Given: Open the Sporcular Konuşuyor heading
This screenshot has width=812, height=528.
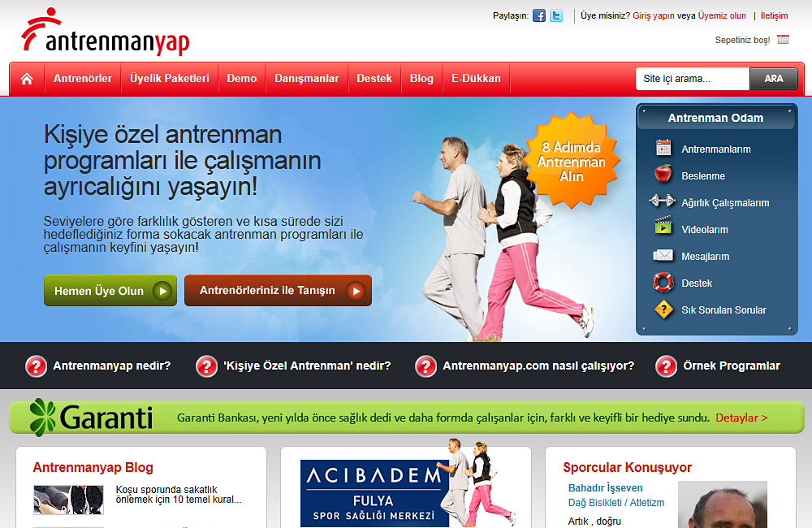Looking at the screenshot, I should [x=628, y=467].
